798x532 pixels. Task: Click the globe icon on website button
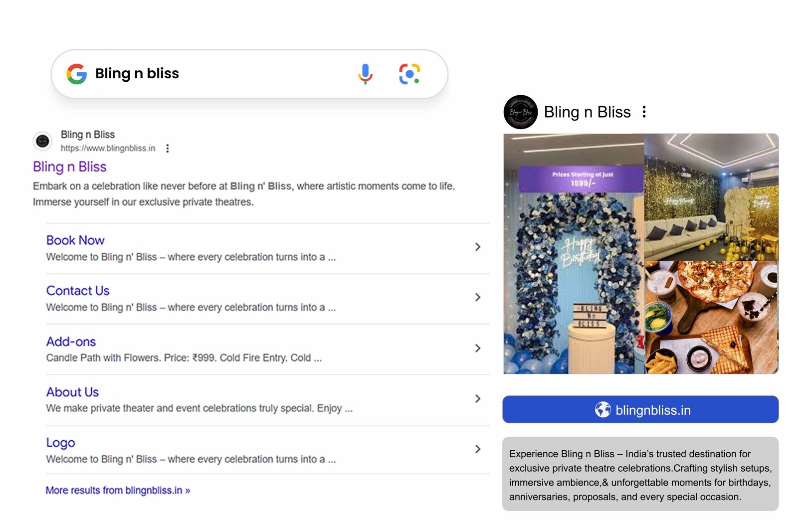(x=602, y=410)
